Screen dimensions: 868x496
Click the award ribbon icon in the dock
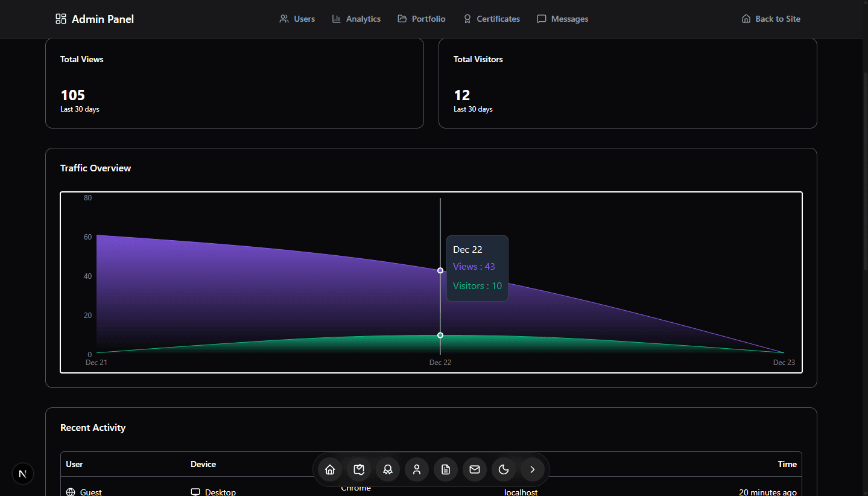click(388, 469)
